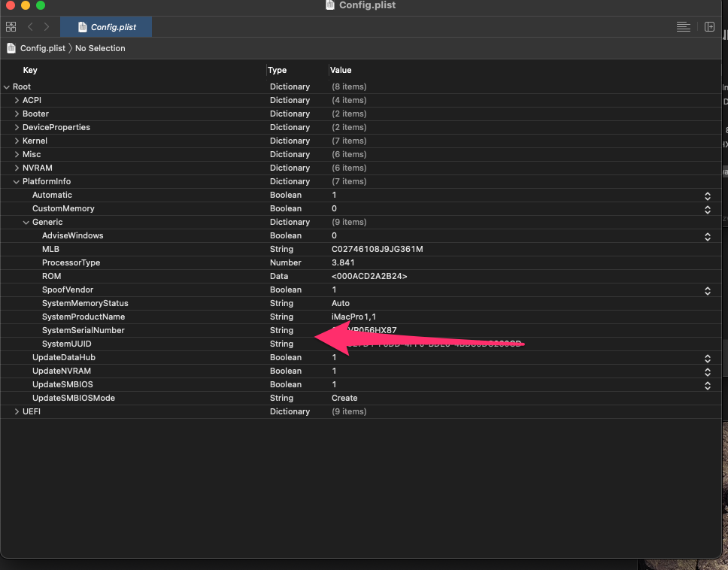Click ROM value <000ACD2A2B24>
The height and width of the screenshot is (570, 728).
click(369, 276)
